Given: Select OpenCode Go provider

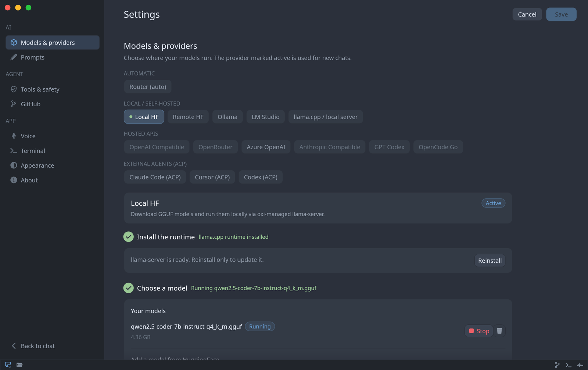Looking at the screenshot, I should (438, 147).
